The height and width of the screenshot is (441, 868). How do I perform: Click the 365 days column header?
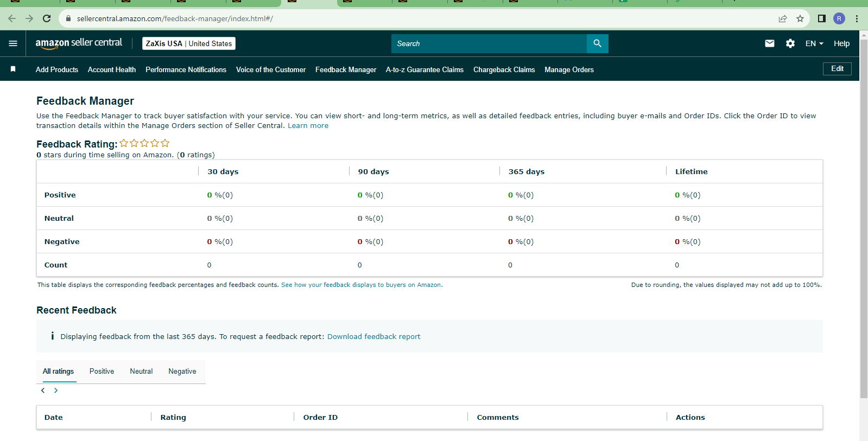coord(527,171)
